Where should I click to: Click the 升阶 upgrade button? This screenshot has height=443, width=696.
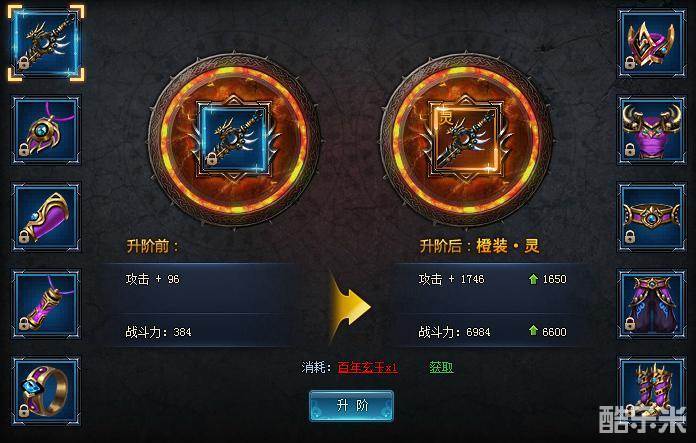click(x=351, y=405)
